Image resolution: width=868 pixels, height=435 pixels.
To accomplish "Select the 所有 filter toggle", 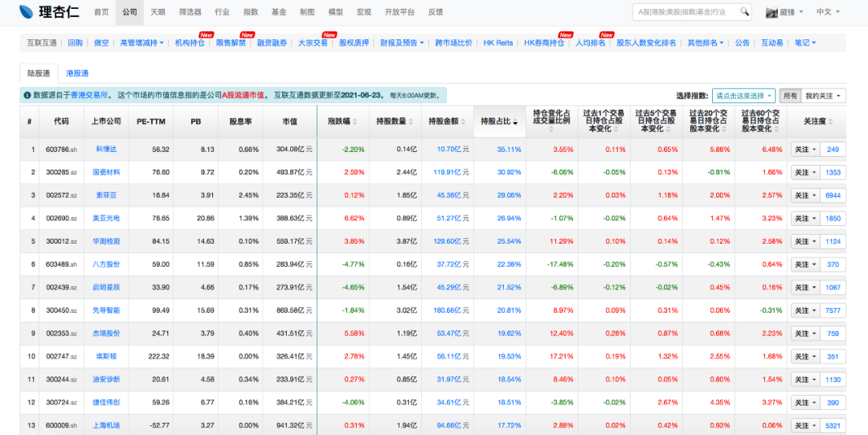I will [x=790, y=96].
